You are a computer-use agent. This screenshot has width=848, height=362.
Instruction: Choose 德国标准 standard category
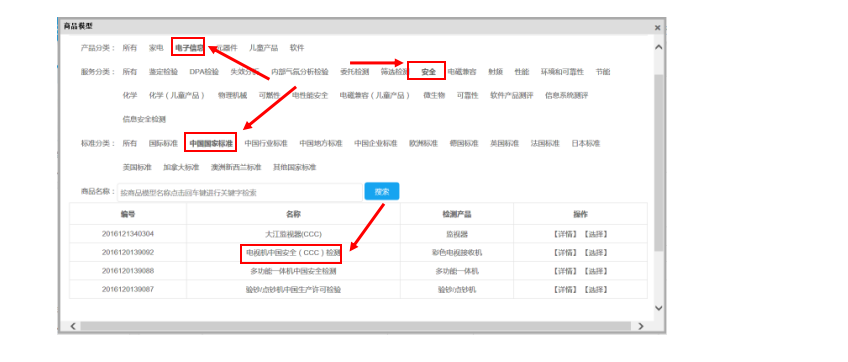(464, 143)
